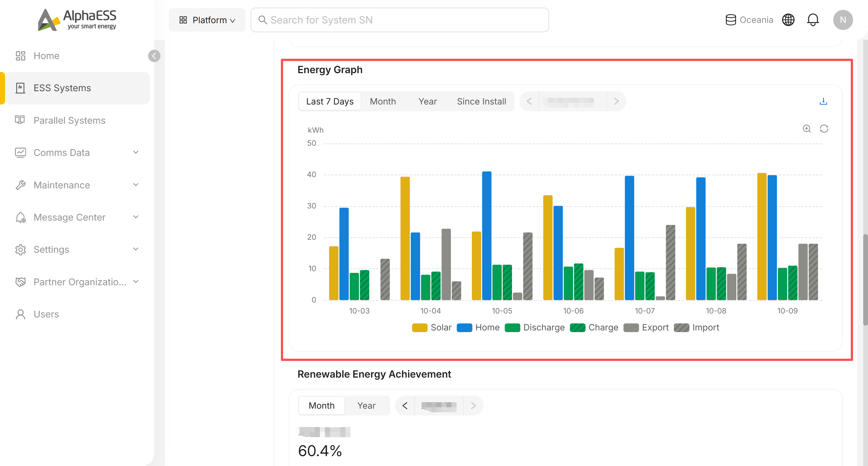Click the Parallel Systems sidebar icon

click(20, 120)
